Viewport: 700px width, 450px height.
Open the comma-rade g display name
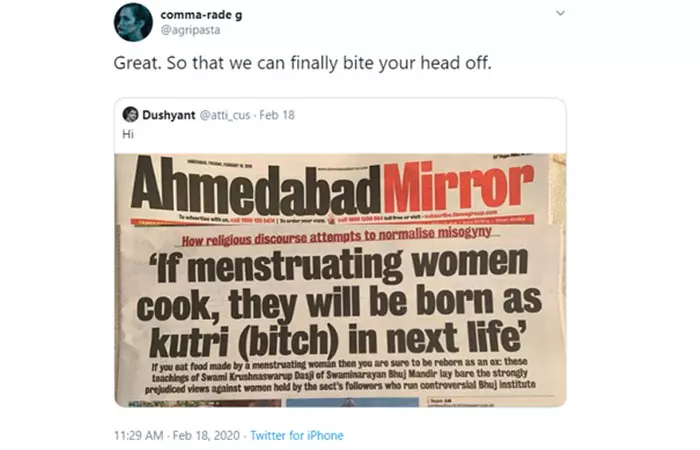click(x=201, y=15)
